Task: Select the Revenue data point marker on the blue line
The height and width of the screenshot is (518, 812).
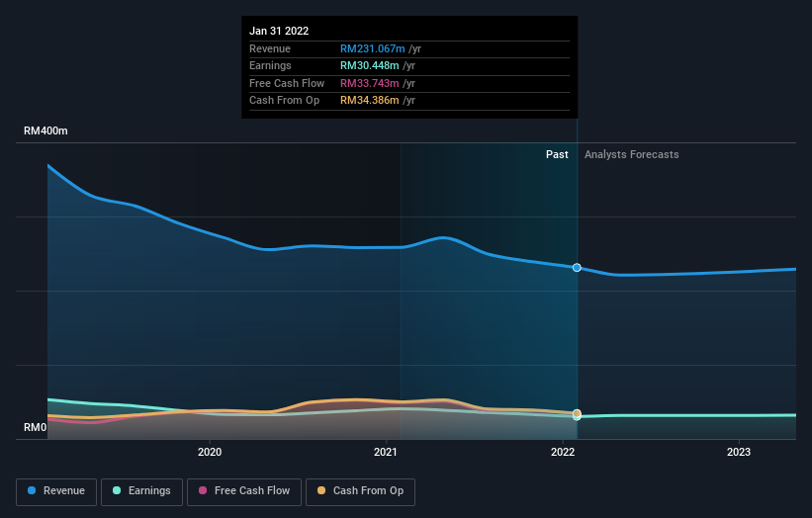Action: (x=577, y=268)
